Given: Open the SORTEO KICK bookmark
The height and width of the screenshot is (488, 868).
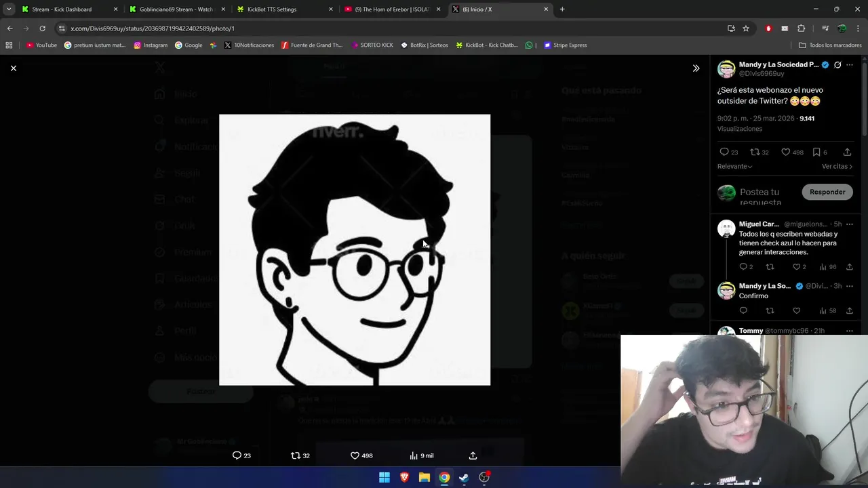Looking at the screenshot, I should (372, 45).
